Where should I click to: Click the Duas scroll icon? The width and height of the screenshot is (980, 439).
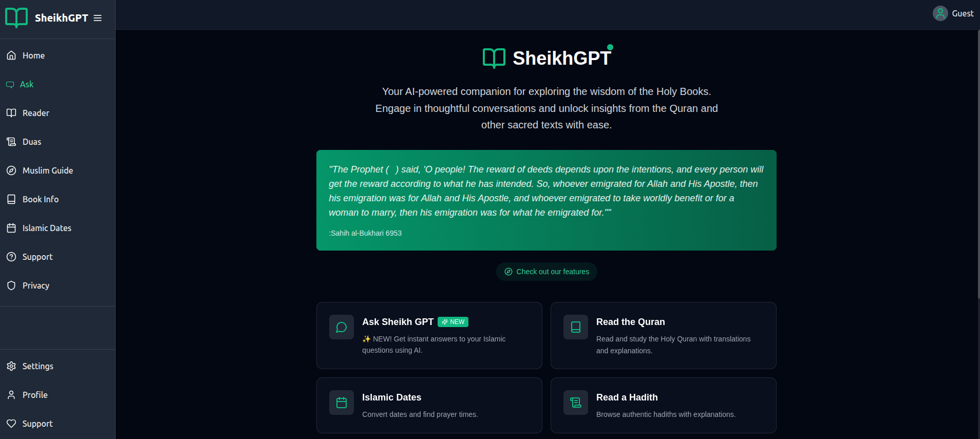11,142
